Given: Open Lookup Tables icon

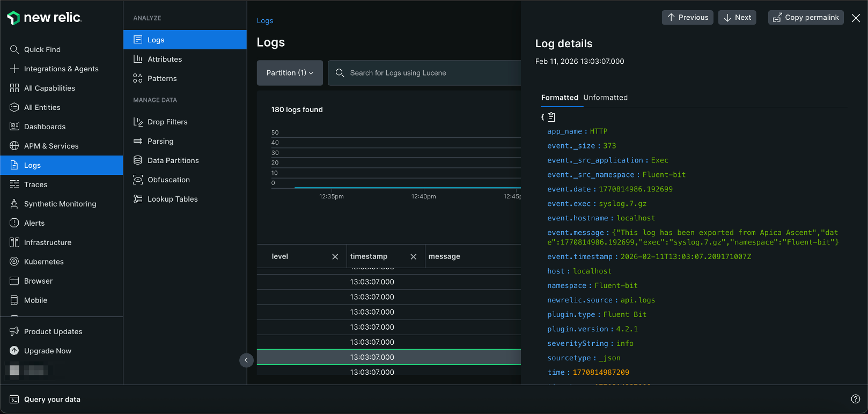Looking at the screenshot, I should click(x=138, y=199).
